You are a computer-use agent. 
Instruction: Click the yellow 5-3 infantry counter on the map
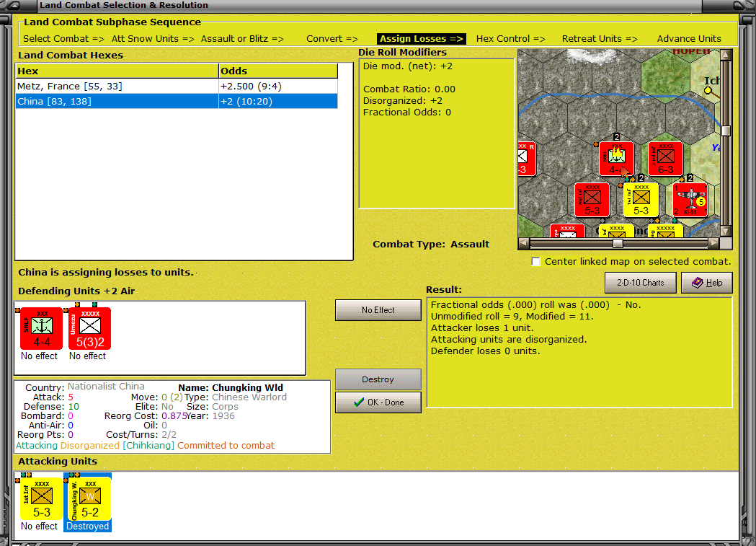click(x=641, y=201)
